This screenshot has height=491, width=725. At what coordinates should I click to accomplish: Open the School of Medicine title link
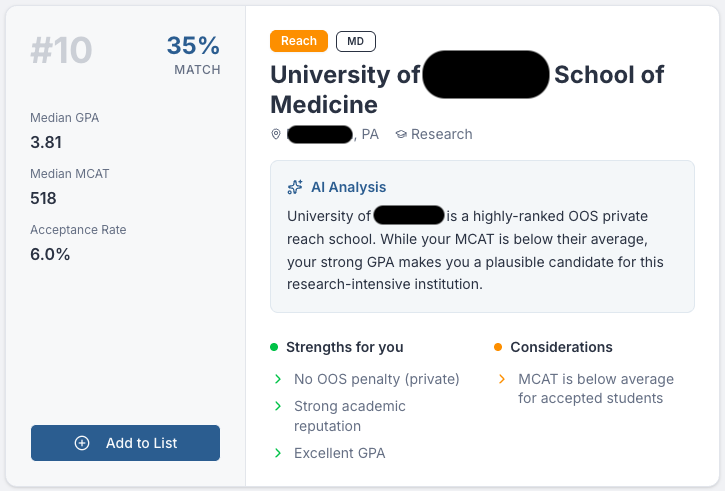[467, 89]
